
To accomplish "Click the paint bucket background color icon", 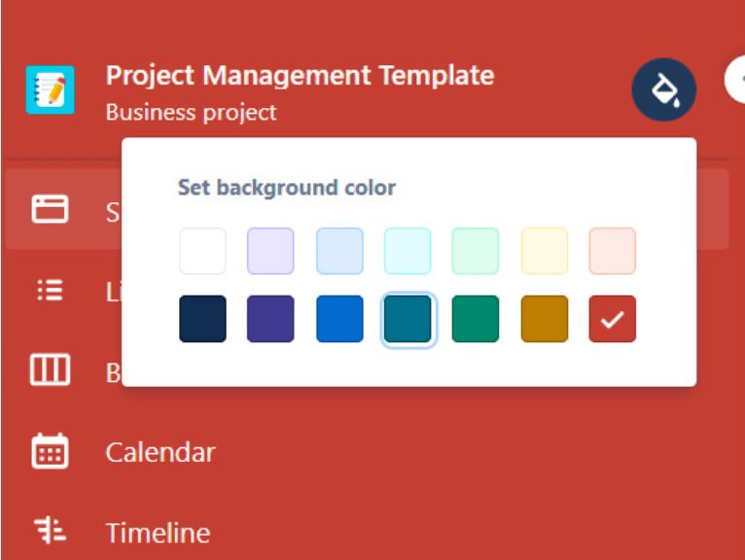I will (664, 90).
